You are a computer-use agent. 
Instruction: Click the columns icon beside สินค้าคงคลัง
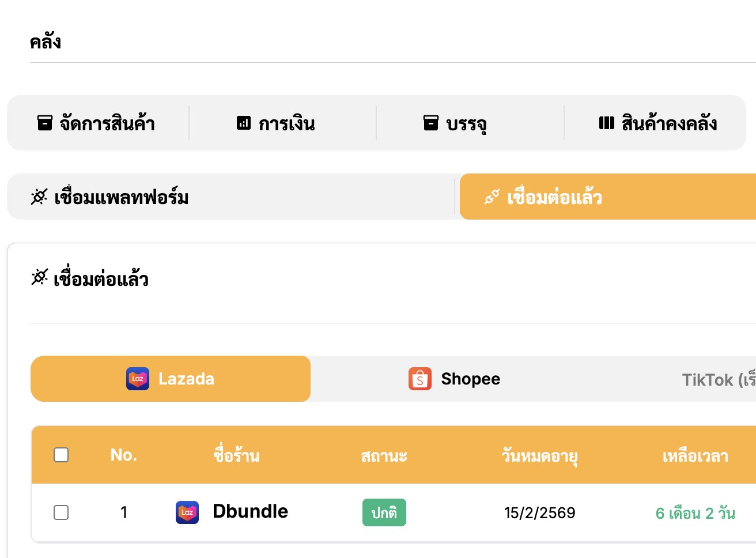coord(607,123)
